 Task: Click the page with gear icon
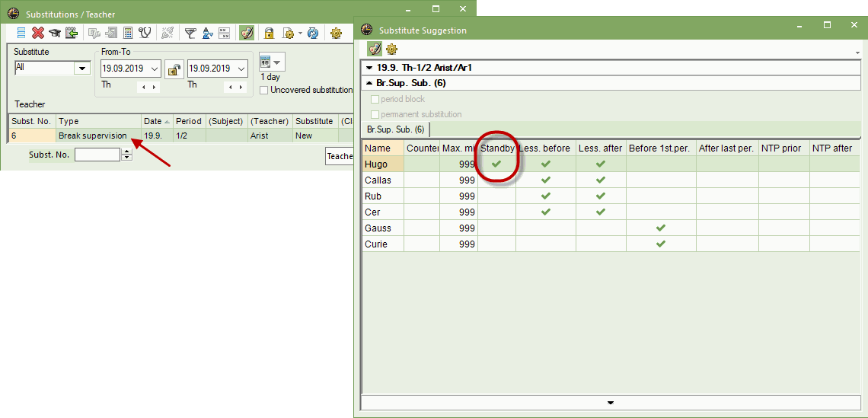(x=288, y=34)
